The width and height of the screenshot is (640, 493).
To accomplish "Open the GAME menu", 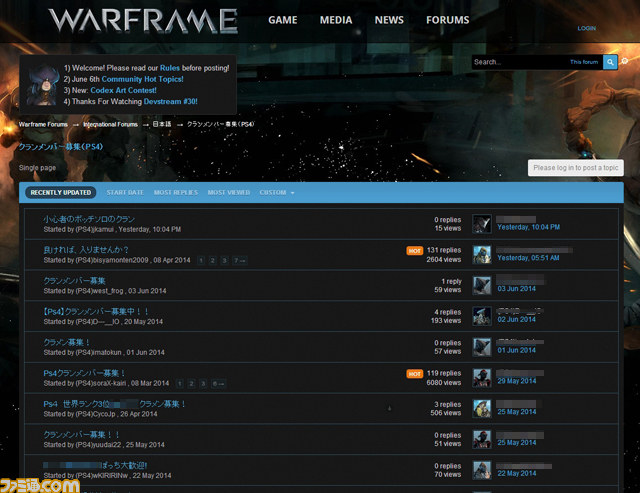I will point(282,20).
